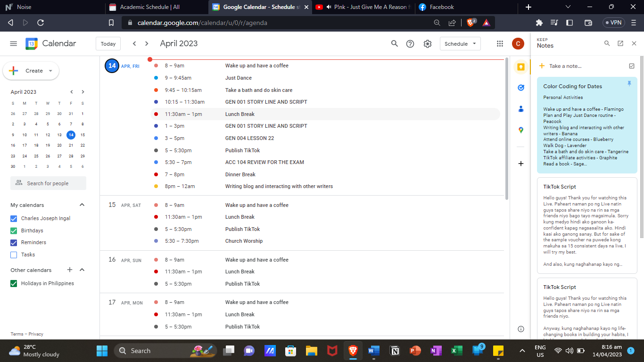Go to previous period in header
This screenshot has height=362, width=644.
[134, 44]
